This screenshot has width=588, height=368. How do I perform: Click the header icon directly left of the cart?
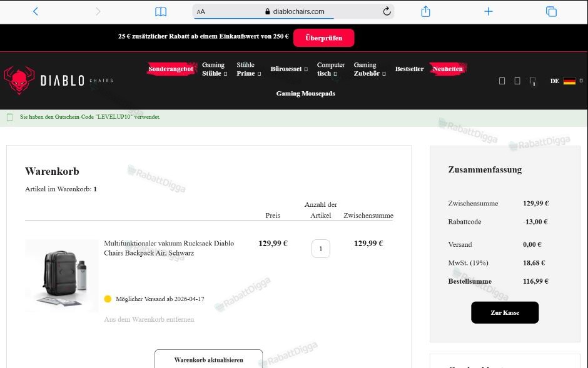point(517,81)
